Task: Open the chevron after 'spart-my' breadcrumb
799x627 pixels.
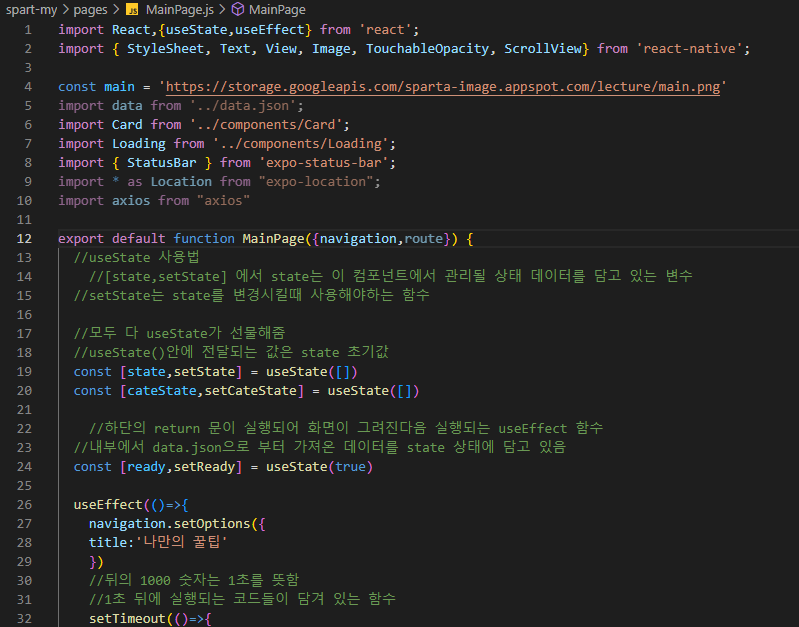Action: tap(65, 10)
